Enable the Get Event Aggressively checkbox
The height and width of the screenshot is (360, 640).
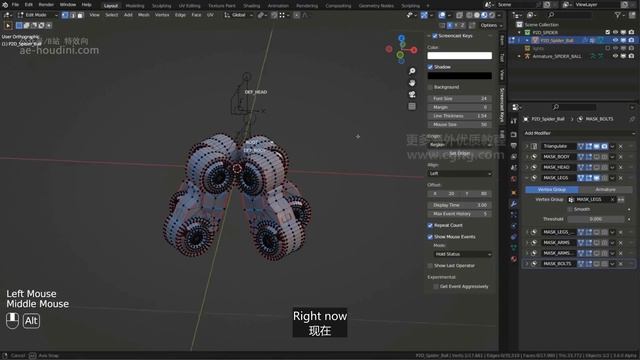coord(436,287)
